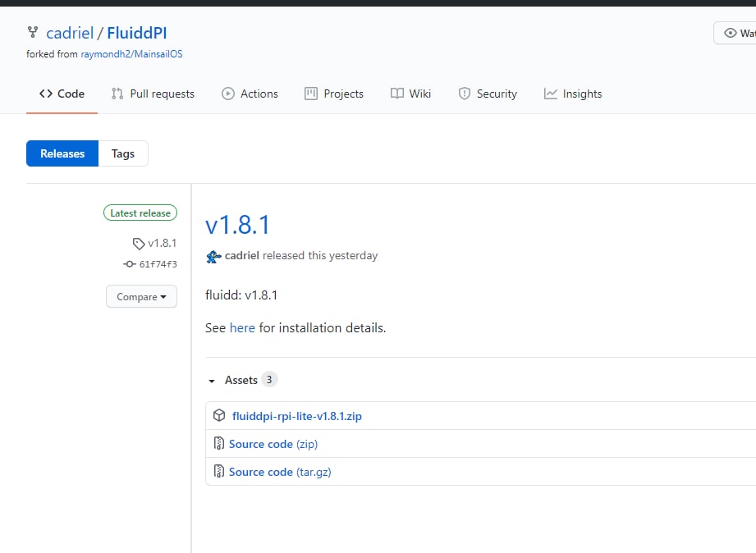Open the cadriel user profile link
The image size is (756, 553).
70,33
